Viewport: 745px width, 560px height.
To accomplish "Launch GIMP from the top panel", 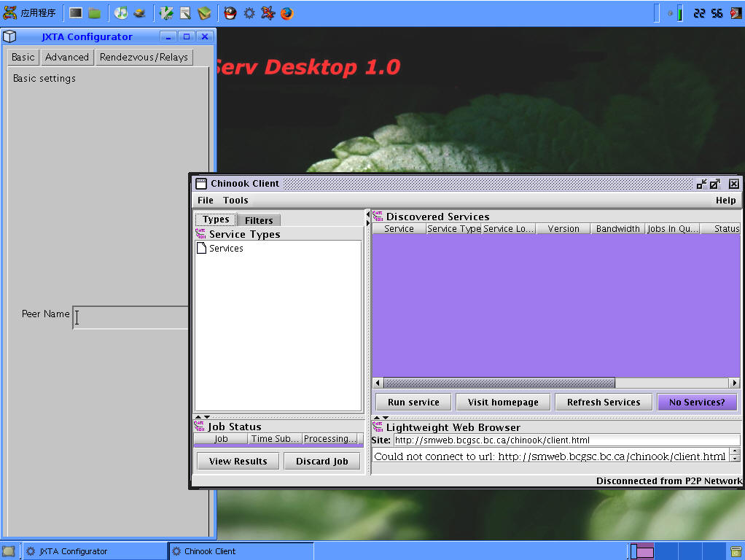I will 139,13.
